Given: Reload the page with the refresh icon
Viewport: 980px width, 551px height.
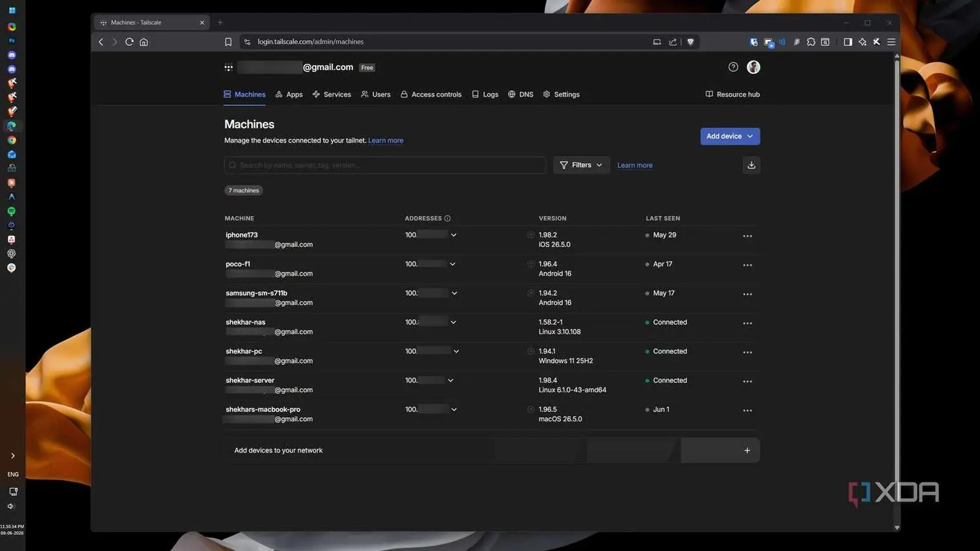Looking at the screenshot, I should click(129, 42).
